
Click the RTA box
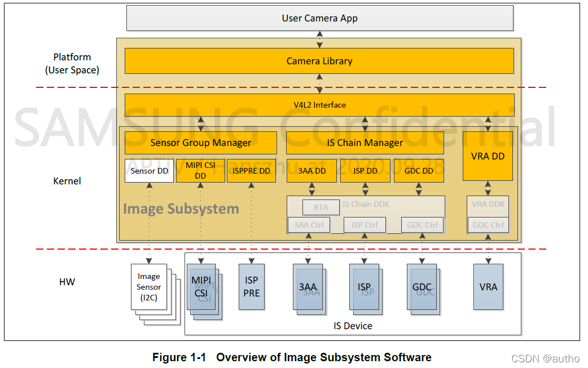coord(321,207)
